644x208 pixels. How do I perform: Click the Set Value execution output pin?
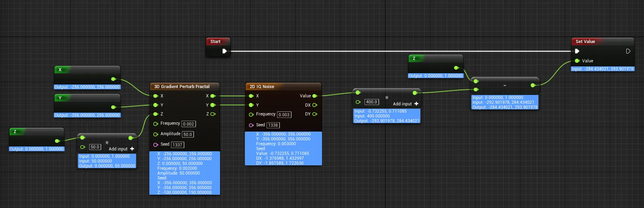(628, 51)
